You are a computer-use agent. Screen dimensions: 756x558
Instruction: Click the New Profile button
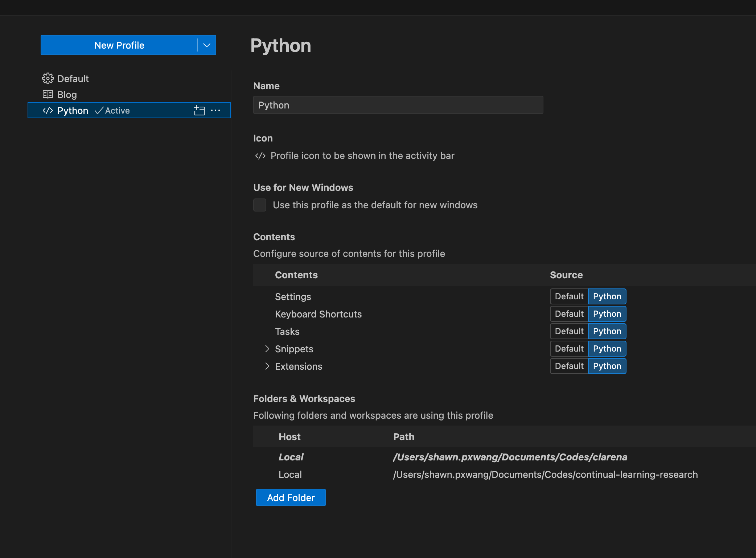pos(119,45)
